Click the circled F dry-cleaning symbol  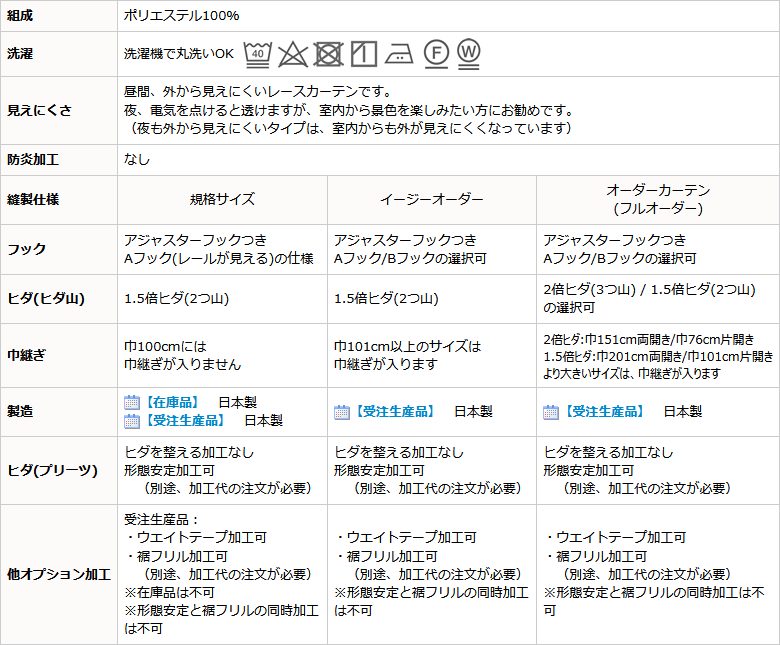pos(435,53)
